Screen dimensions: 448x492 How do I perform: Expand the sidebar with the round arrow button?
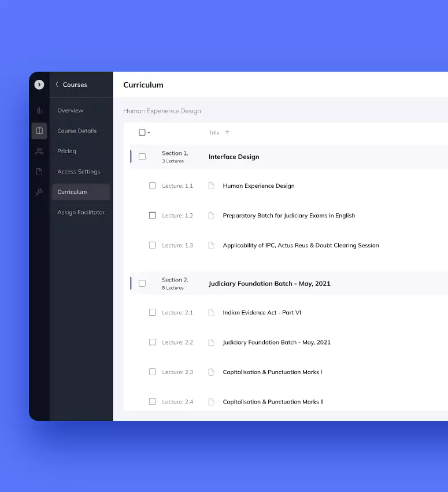39,85
